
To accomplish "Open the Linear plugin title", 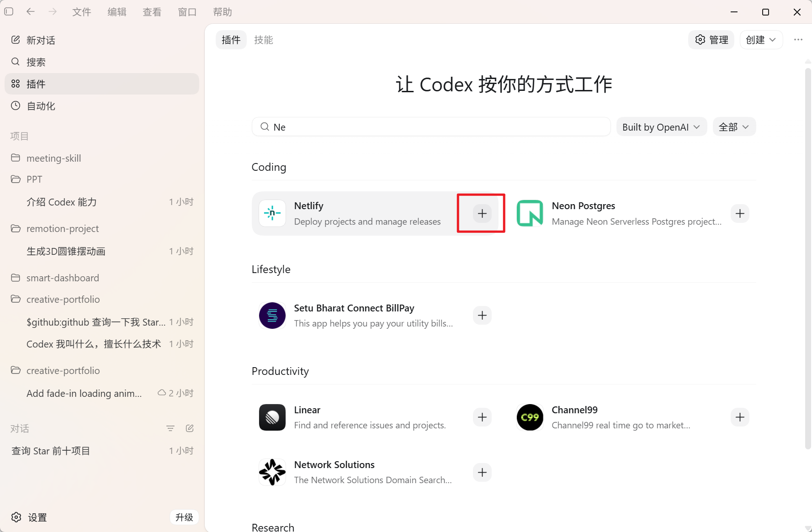I will pyautogui.click(x=307, y=410).
